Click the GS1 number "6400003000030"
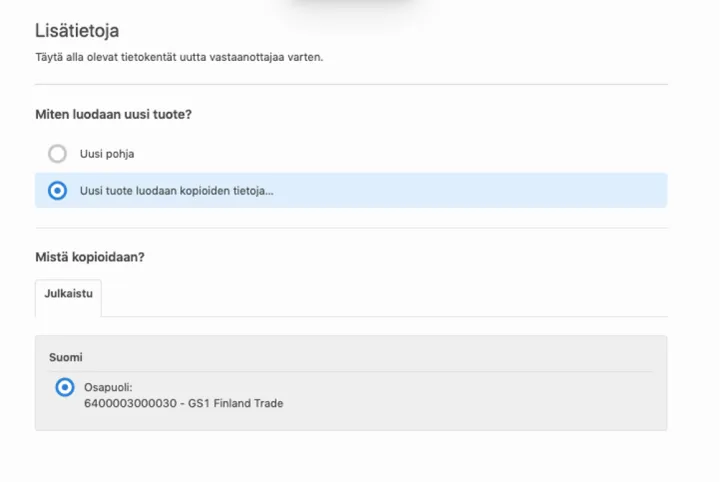This screenshot has height=482, width=720. pos(123,403)
